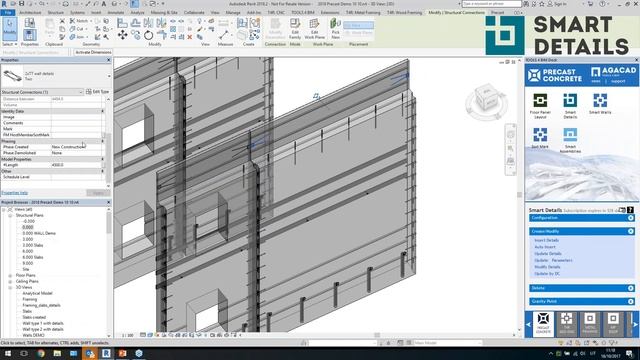Click the Move tool in Modify panel
This screenshot has width=640, height=360.
[x=122, y=35]
